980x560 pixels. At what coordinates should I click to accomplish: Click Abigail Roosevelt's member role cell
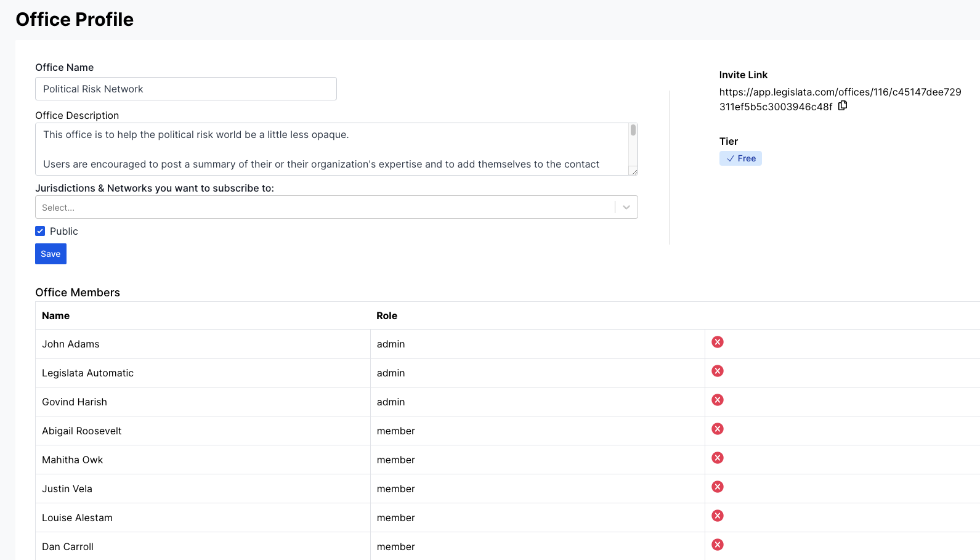538,431
